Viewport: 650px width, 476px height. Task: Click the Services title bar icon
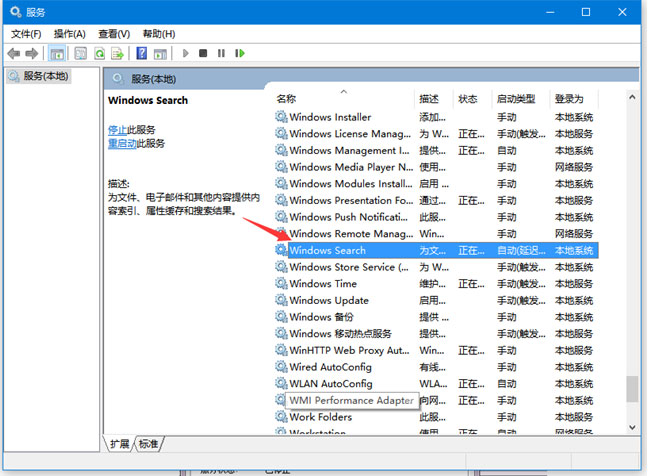pyautogui.click(x=16, y=12)
